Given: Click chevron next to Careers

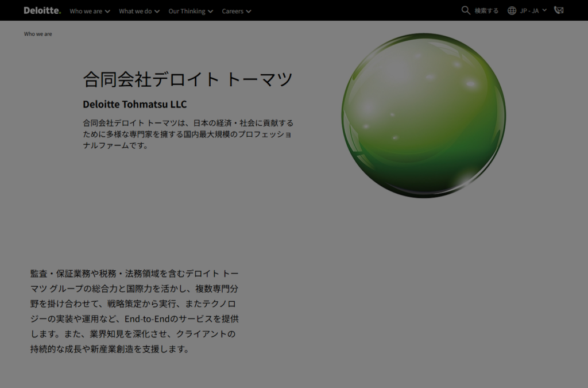Looking at the screenshot, I should click(x=248, y=11).
